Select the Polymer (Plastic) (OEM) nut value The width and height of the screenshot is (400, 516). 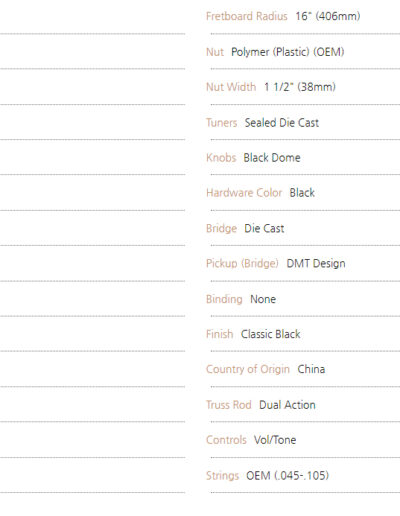(288, 52)
